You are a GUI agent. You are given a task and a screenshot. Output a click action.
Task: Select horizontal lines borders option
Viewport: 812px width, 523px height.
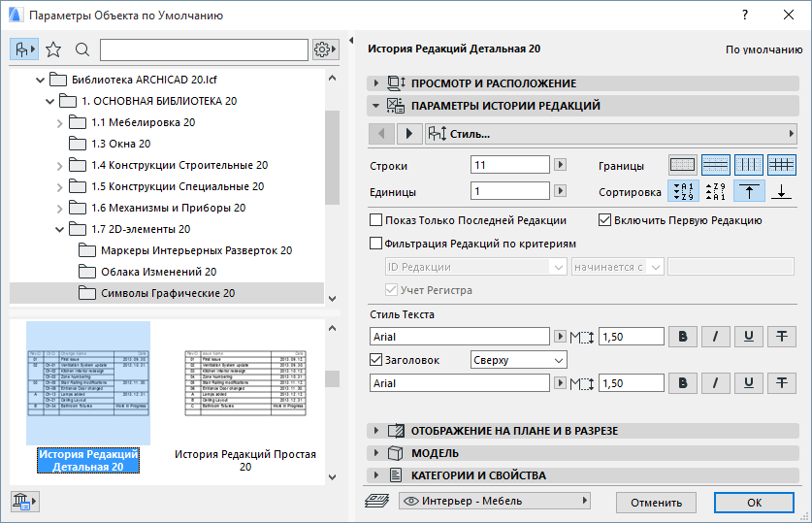[716, 165]
